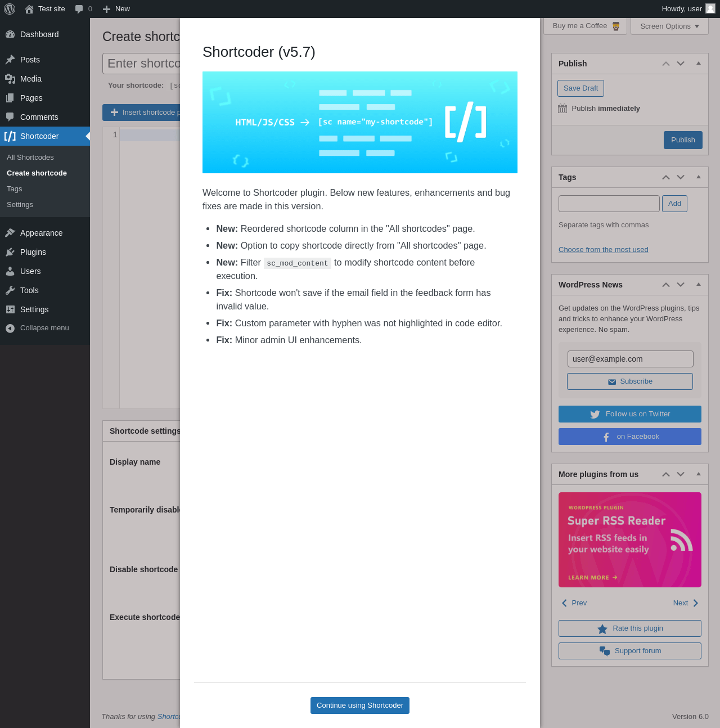This screenshot has height=728, width=720.
Task: Click the WordPress logo in admin bar
Action: coord(10,9)
